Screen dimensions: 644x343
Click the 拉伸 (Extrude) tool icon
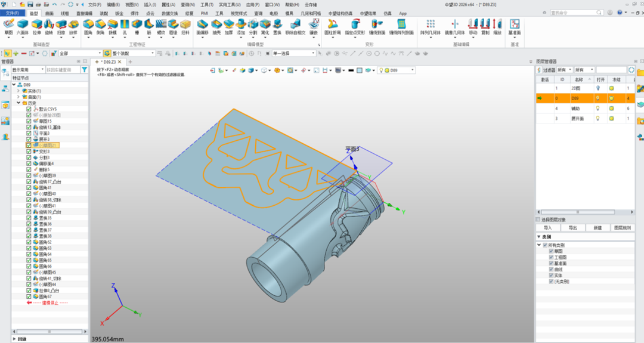point(37,24)
